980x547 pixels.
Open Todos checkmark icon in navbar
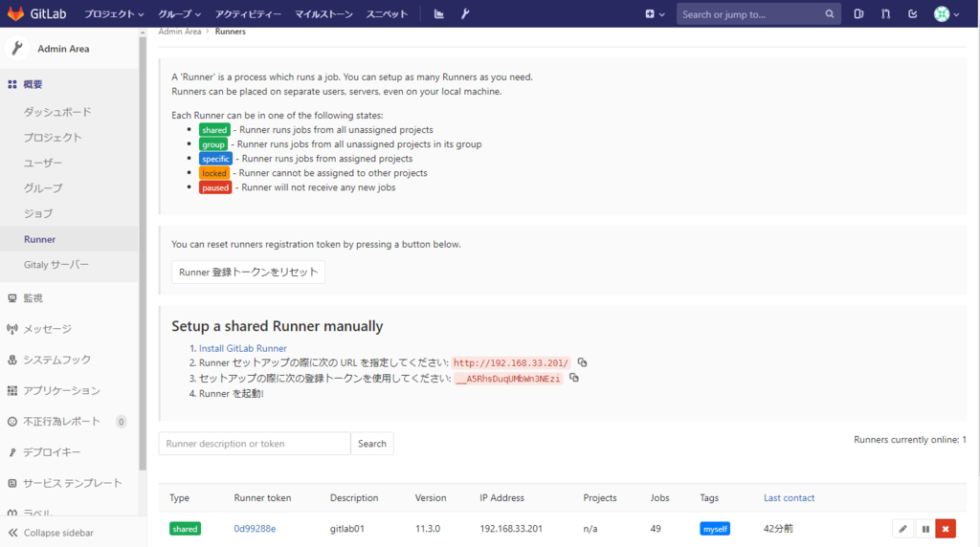point(912,13)
